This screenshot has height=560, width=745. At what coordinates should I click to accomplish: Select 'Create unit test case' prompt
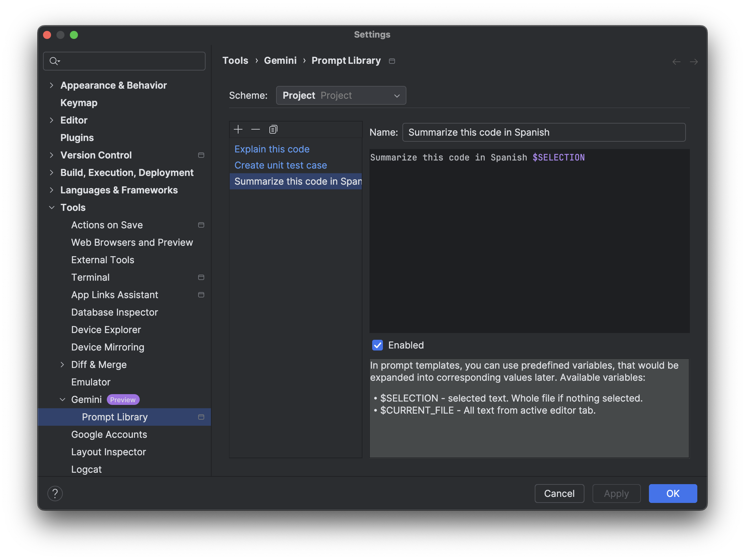pyautogui.click(x=281, y=165)
